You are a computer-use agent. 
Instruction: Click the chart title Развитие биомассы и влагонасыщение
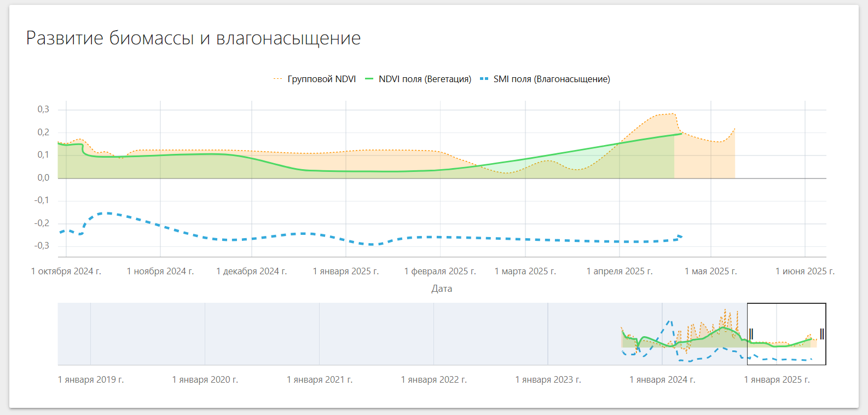coord(193,38)
